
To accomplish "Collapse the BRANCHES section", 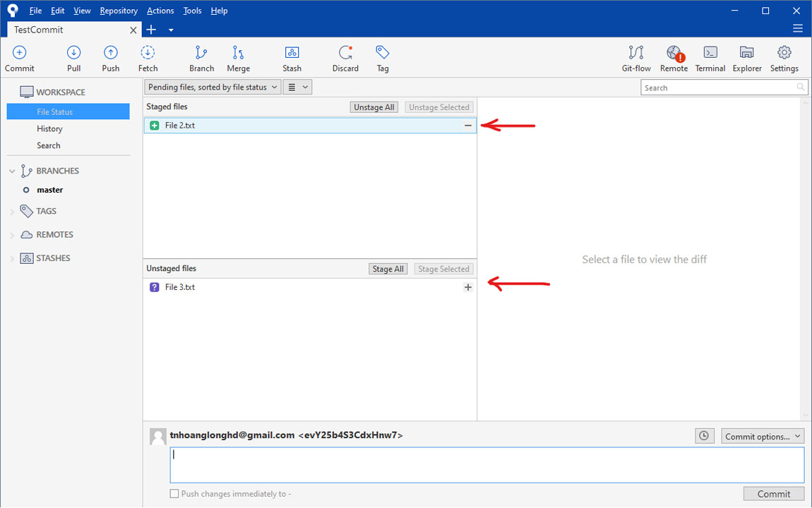I will point(12,171).
